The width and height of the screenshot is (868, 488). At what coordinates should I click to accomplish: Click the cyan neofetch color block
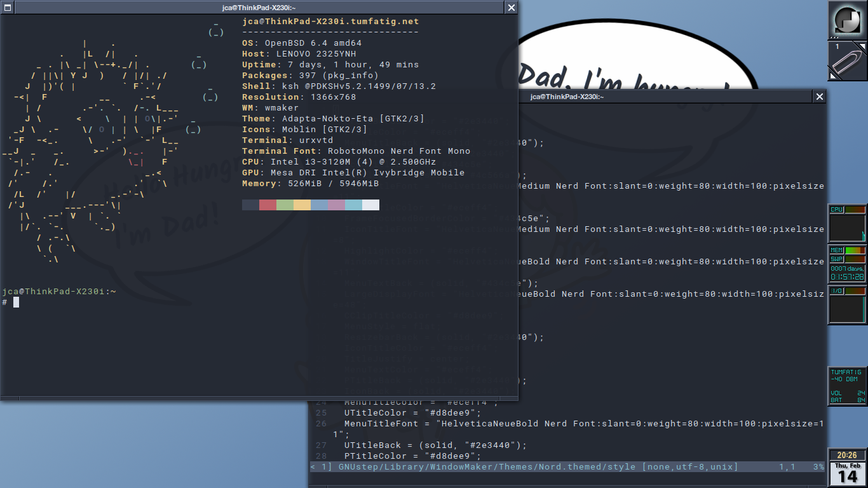coord(353,205)
